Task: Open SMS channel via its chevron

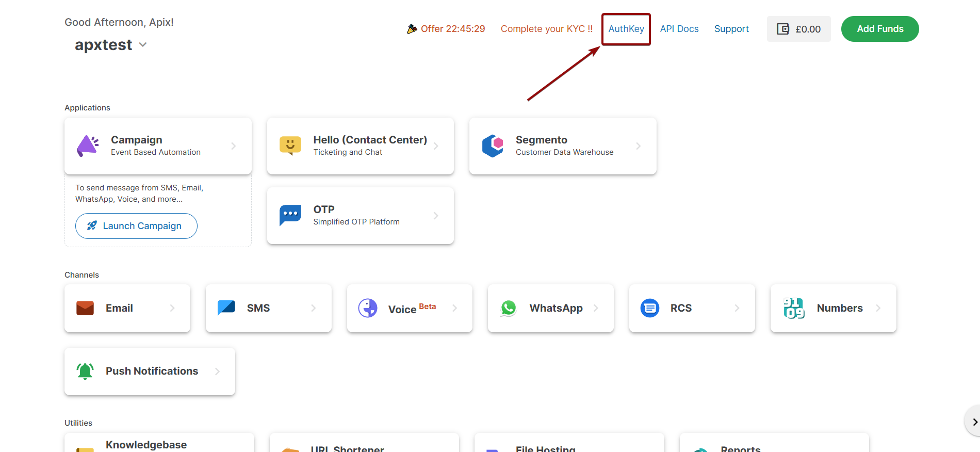Action: click(314, 308)
